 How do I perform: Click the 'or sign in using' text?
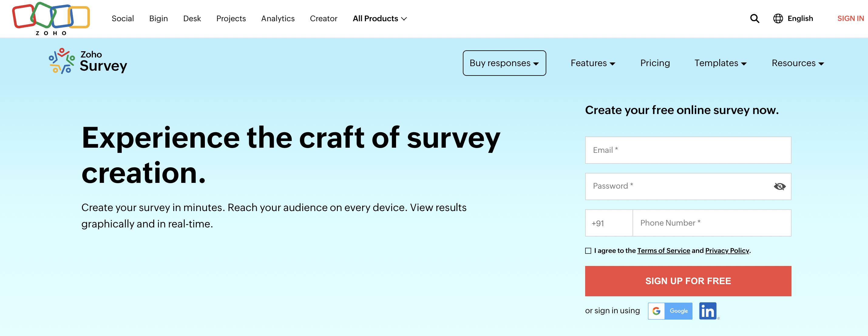pyautogui.click(x=612, y=311)
